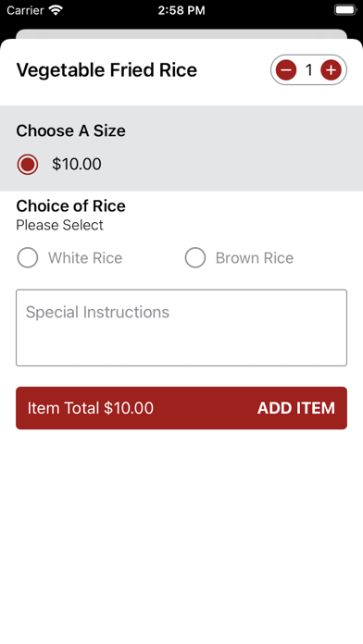Image resolution: width=363 pixels, height=644 pixels.
Task: Choose the Brown Rice radio circle
Action: pos(194,258)
